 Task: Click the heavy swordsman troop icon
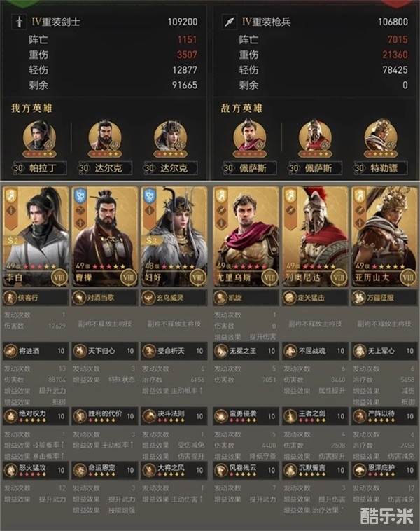[20, 22]
